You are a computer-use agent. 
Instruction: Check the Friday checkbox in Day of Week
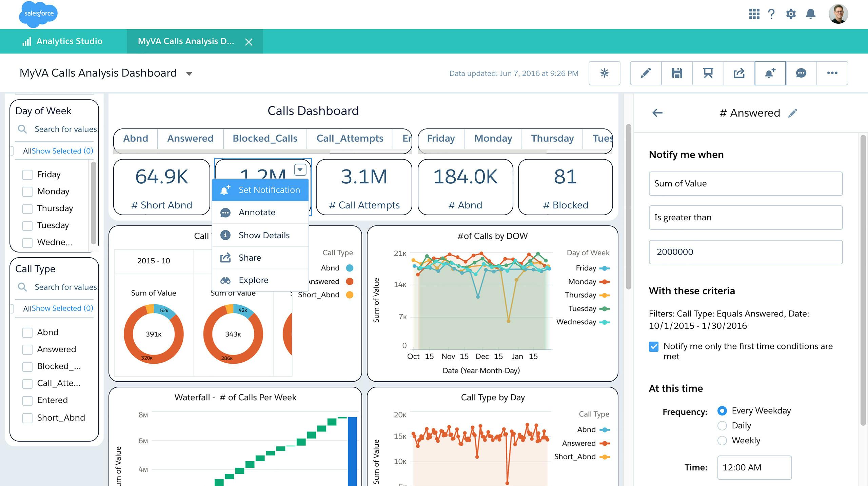point(27,175)
